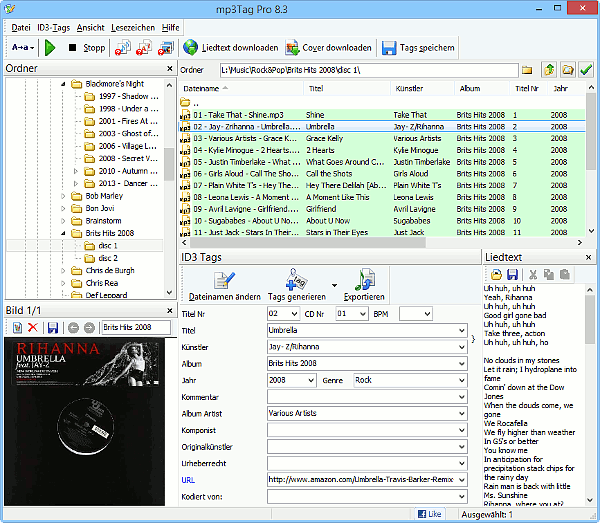Expand the Bon Jovi folder node
Viewport: 600px width, 523px height.
click(63, 209)
